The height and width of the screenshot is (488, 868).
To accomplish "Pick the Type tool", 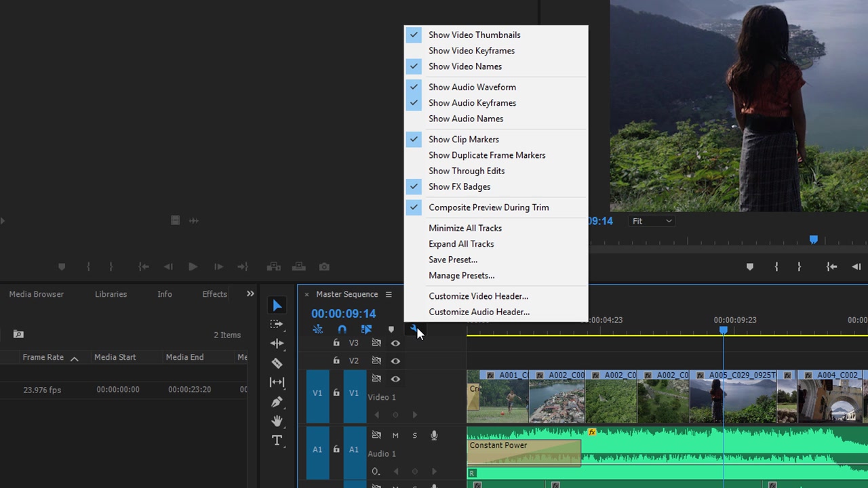I will coord(277,441).
